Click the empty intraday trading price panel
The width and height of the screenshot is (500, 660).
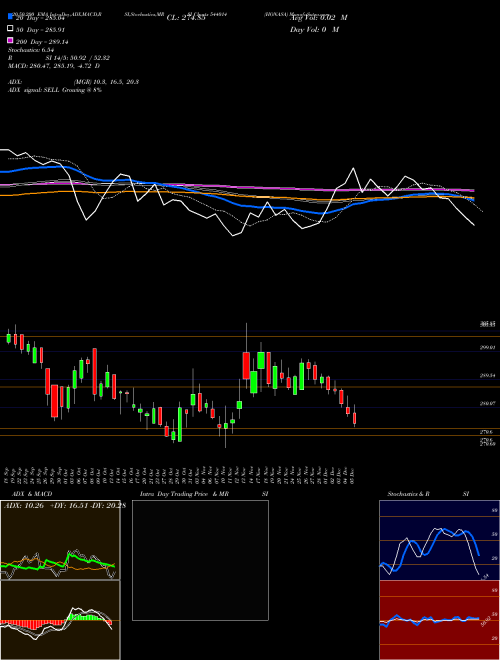200,560
